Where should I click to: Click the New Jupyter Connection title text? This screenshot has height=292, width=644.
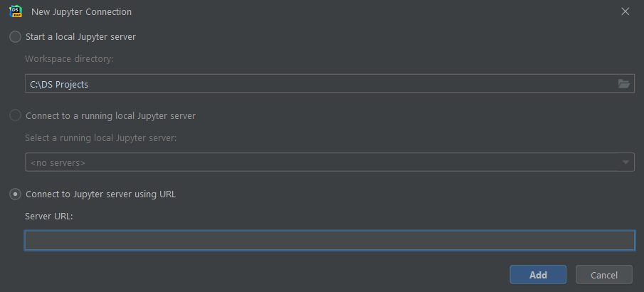click(x=81, y=12)
